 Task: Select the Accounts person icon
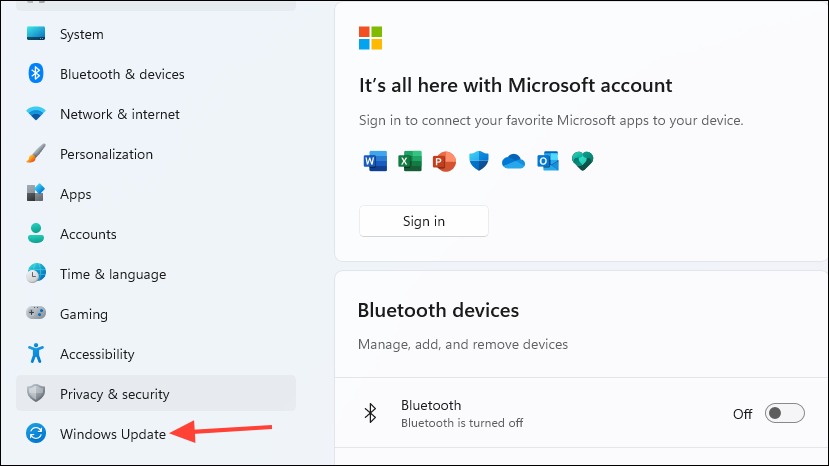click(36, 233)
